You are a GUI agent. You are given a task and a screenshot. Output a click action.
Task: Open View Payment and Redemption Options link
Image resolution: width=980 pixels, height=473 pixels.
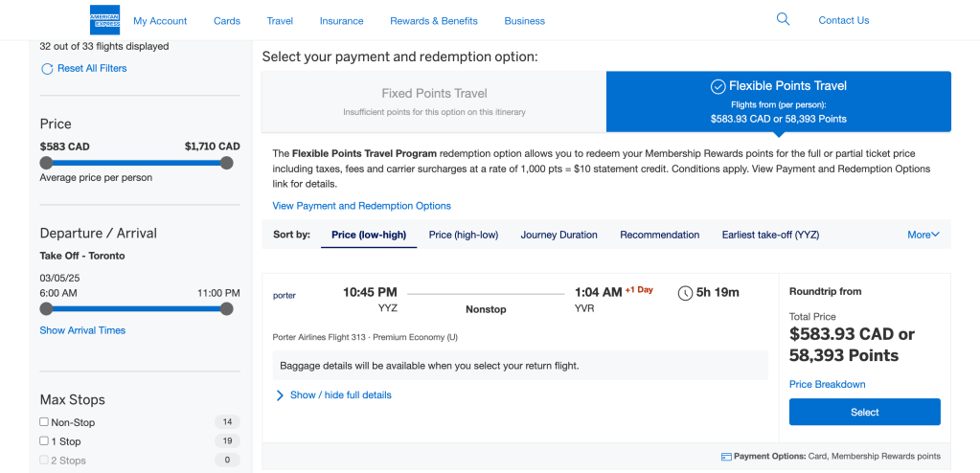click(x=361, y=206)
